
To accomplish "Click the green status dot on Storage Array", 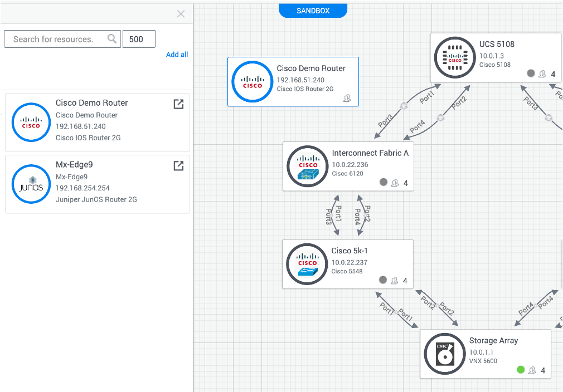I will pyautogui.click(x=521, y=369).
